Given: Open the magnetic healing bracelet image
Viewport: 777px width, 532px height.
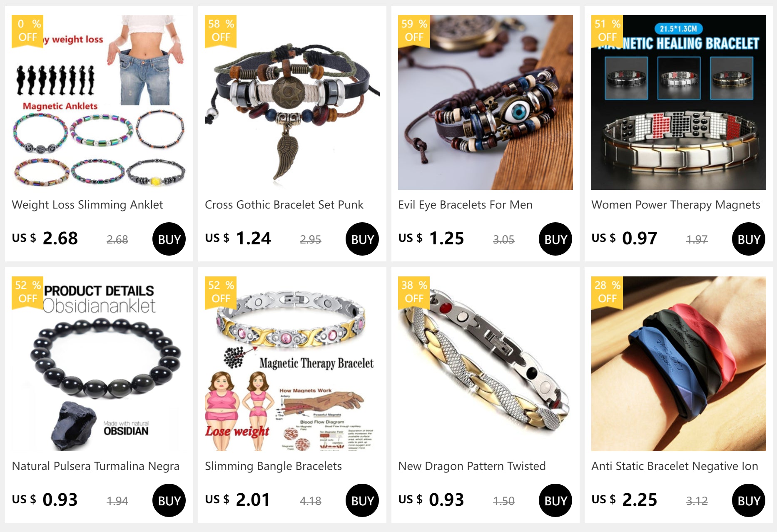Looking at the screenshot, I should [x=679, y=102].
